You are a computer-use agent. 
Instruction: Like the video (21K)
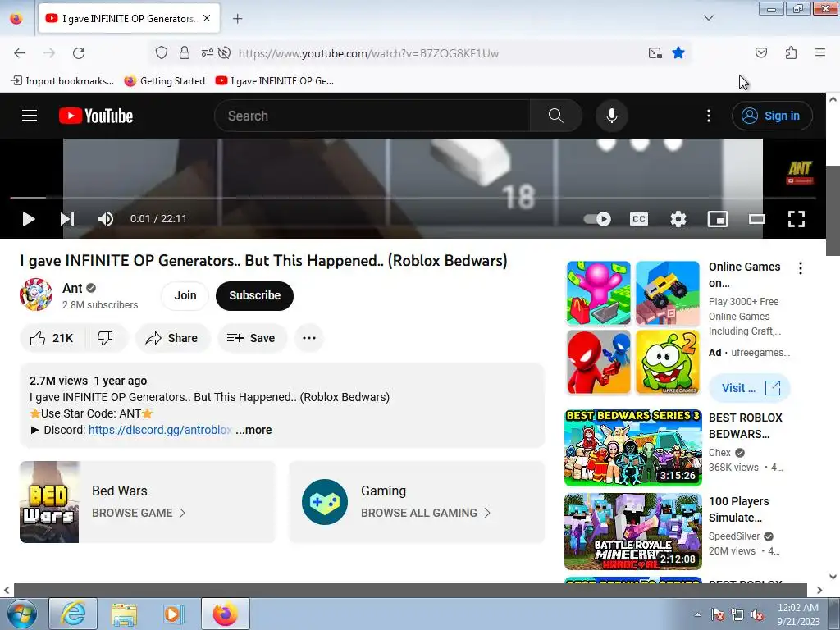pos(52,338)
